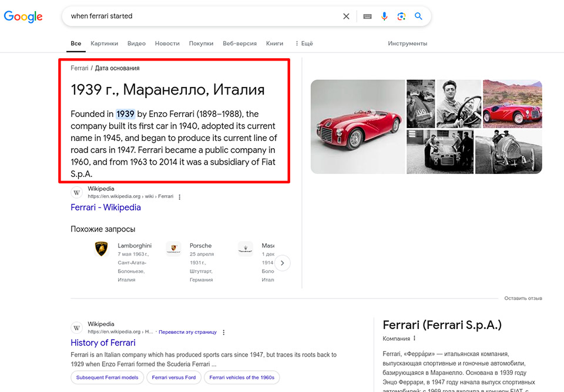Start voice search with the microphone icon
Screen dimensions: 564x392
pos(384,16)
